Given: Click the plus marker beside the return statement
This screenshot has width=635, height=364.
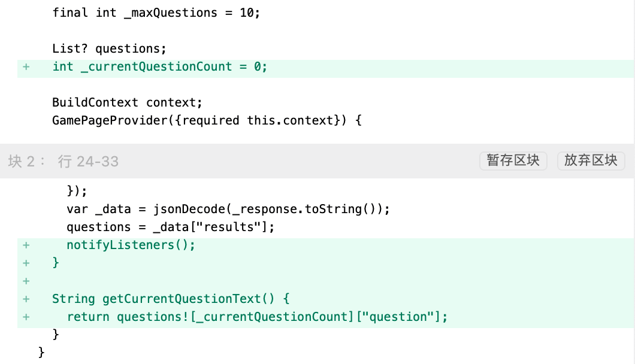Looking at the screenshot, I should coord(26,317).
